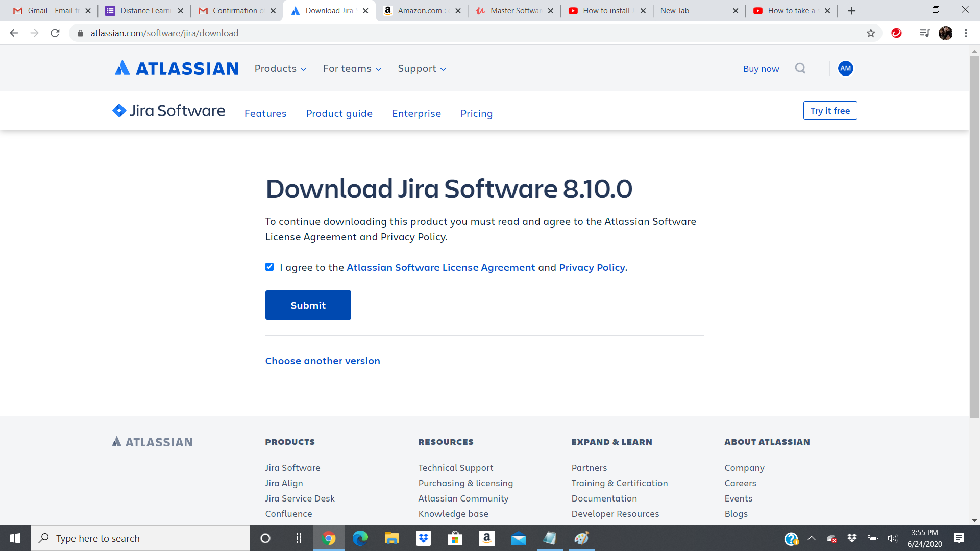Open Microsoft Edge from the taskbar
The image size is (980, 551).
pyautogui.click(x=360, y=538)
